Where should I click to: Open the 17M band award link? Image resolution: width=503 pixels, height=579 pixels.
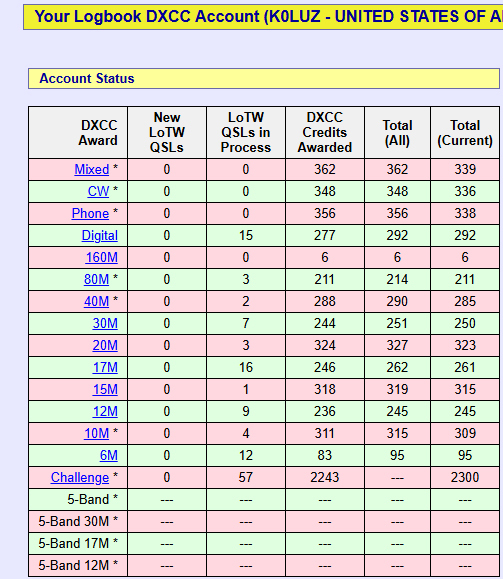pos(105,367)
